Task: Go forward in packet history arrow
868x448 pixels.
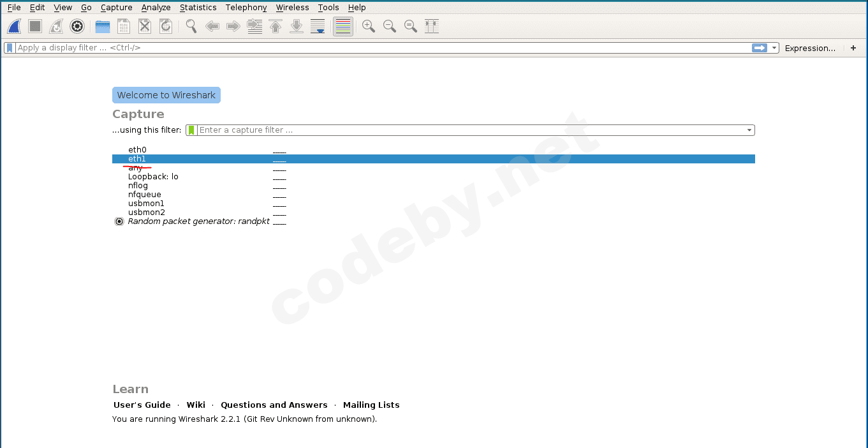Action: click(x=233, y=26)
